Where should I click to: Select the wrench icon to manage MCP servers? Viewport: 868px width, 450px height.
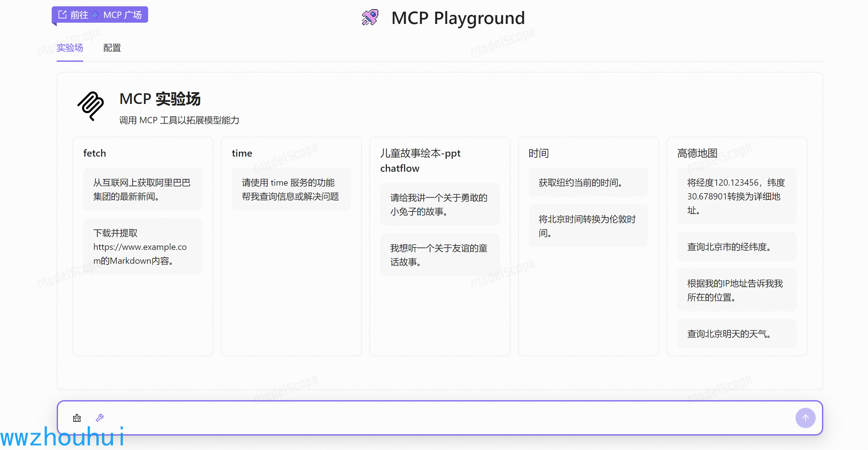pyautogui.click(x=99, y=418)
